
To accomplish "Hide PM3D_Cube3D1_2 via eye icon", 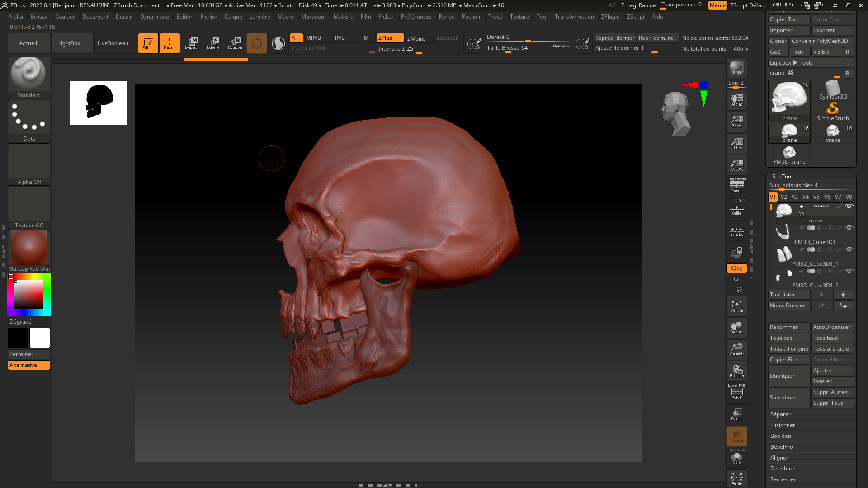I will (x=849, y=271).
